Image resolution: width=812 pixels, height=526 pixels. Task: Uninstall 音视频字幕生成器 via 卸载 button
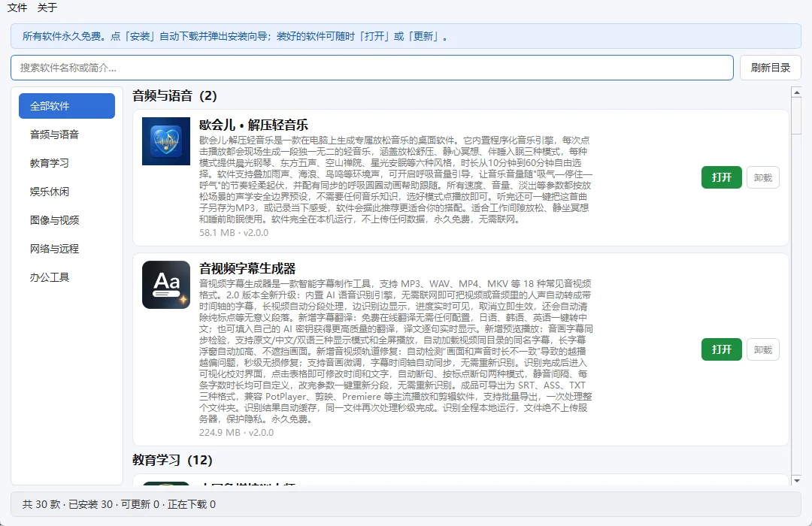point(763,349)
